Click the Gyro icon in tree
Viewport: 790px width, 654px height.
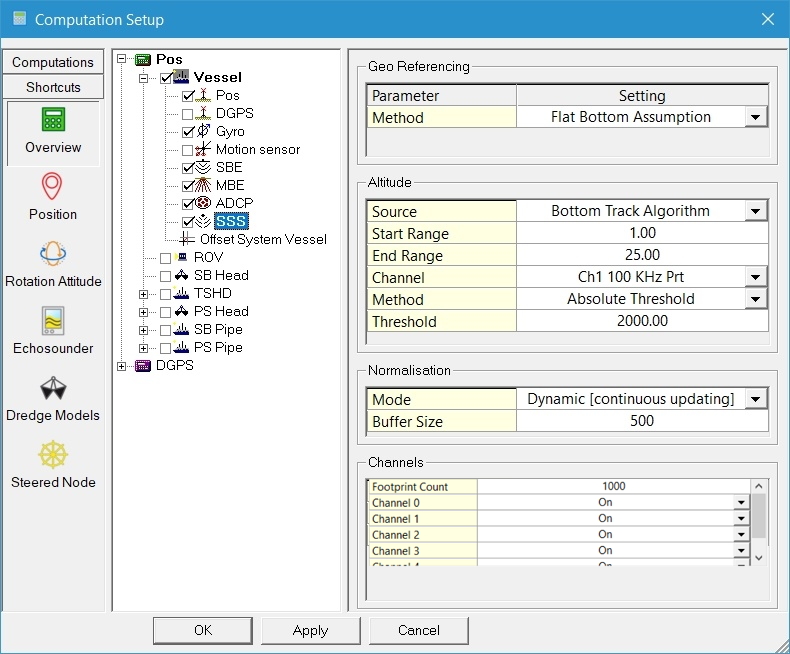(x=204, y=131)
